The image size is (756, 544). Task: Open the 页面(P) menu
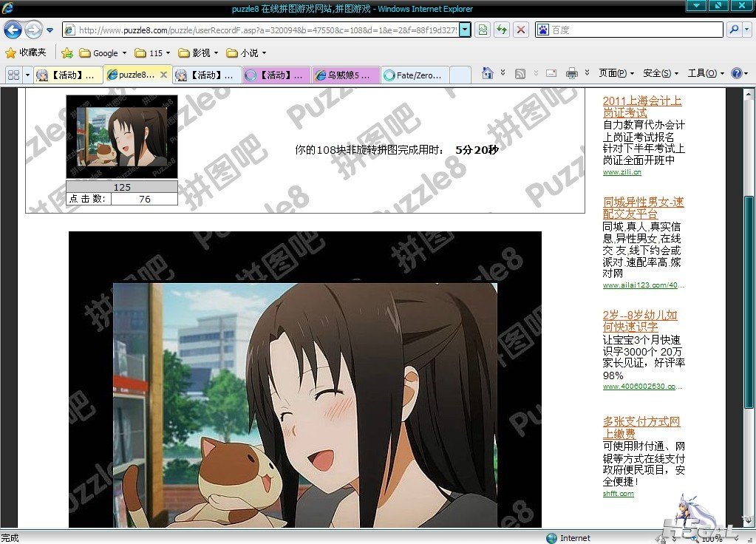tap(616, 73)
